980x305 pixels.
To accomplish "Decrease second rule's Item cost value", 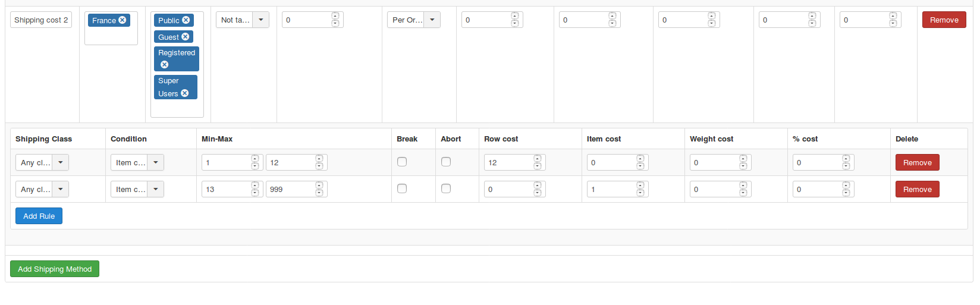I will pyautogui.click(x=640, y=193).
